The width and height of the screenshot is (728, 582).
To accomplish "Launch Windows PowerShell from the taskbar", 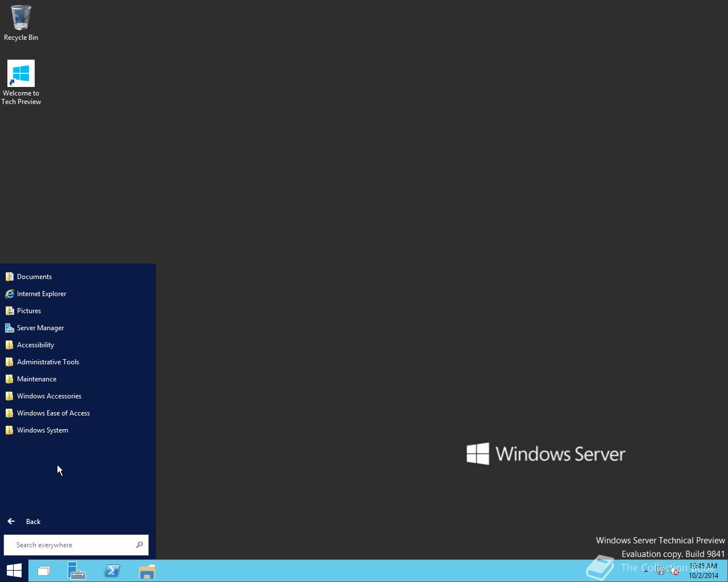I will tap(112, 571).
